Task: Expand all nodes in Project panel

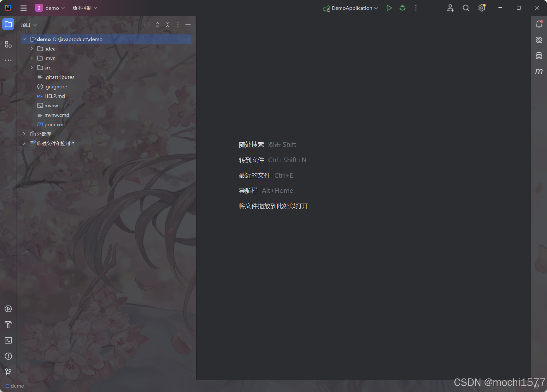Action: 157,25
